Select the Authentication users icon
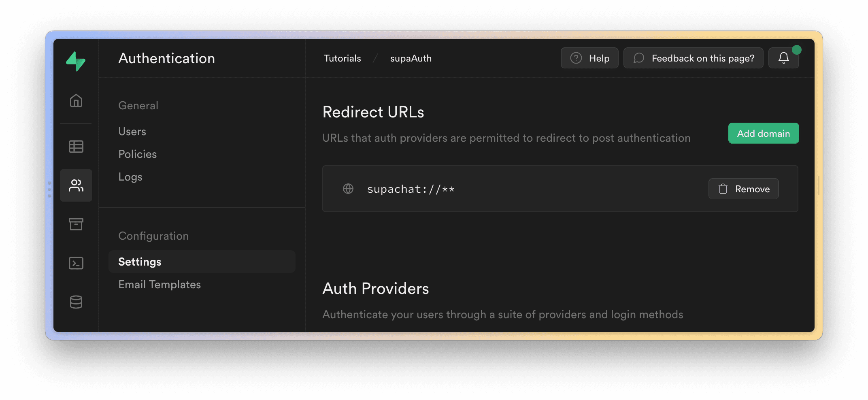Screen dimensions: 868x400 click(76, 185)
